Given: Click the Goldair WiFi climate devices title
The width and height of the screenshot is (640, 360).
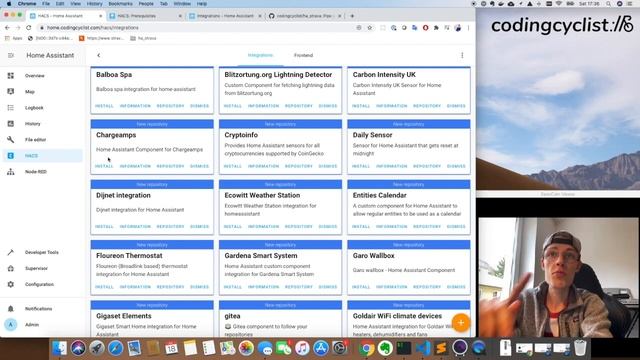Looking at the screenshot, I should pyautogui.click(x=397, y=316).
